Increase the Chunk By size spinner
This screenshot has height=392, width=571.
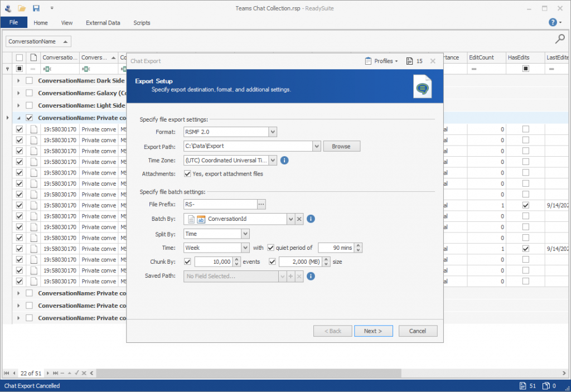(326, 259)
